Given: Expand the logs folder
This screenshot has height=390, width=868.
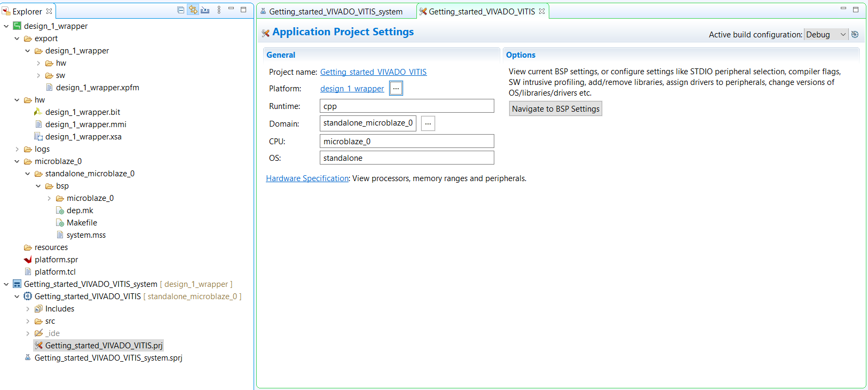Looking at the screenshot, I should click(x=17, y=149).
